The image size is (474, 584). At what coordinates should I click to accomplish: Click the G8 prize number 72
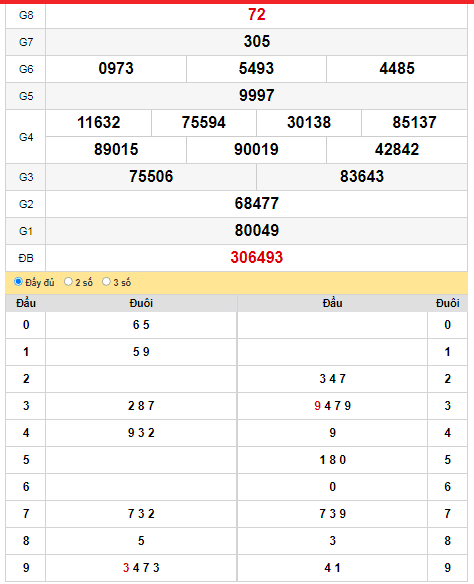[x=257, y=15]
